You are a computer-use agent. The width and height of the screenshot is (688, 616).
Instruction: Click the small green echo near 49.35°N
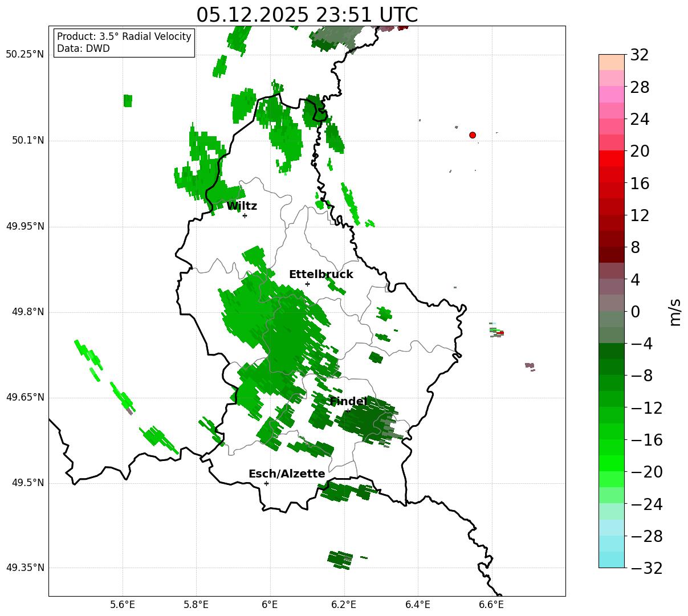[340, 560]
